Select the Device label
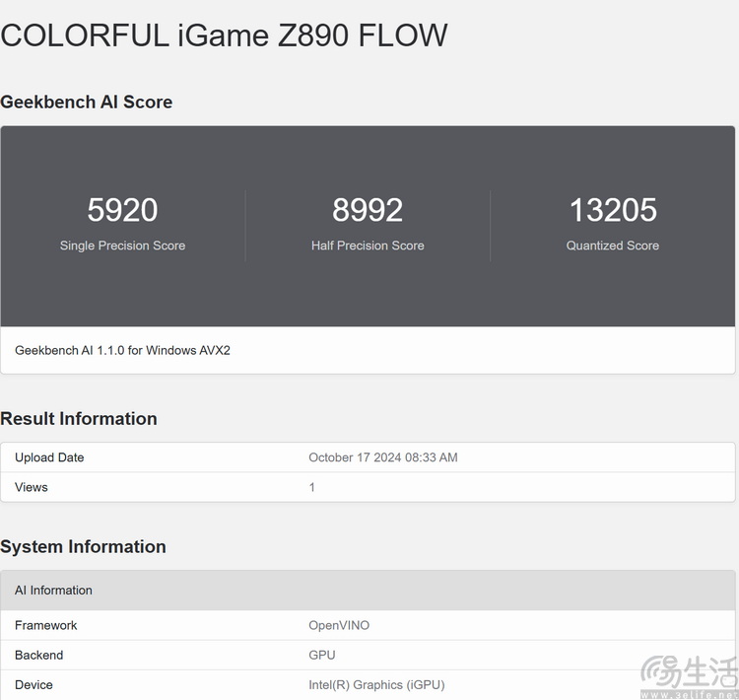The width and height of the screenshot is (739, 700). [34, 685]
